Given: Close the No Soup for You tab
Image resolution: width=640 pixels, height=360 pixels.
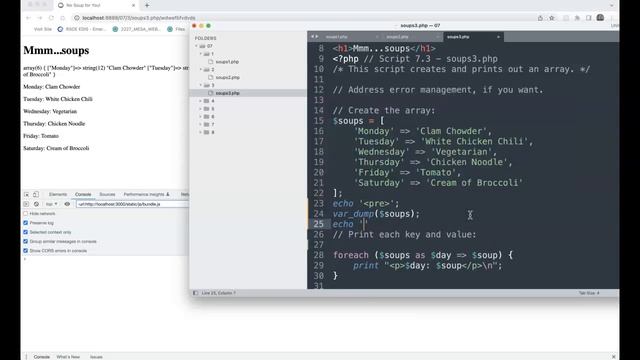Looking at the screenshot, I should coord(133,5).
